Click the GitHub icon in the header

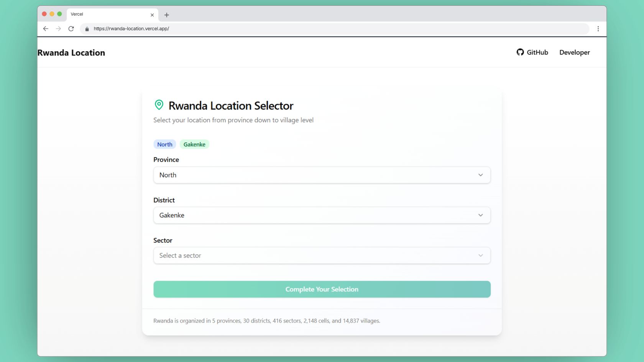point(520,52)
